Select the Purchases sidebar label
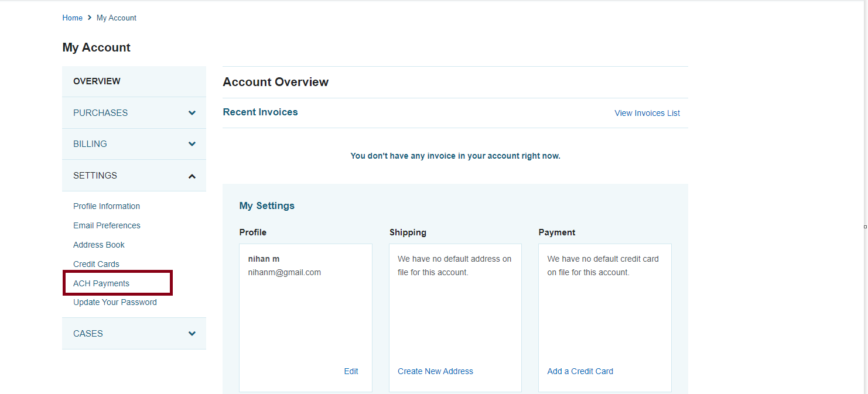Viewport: 868px width, 394px height. 100,113
